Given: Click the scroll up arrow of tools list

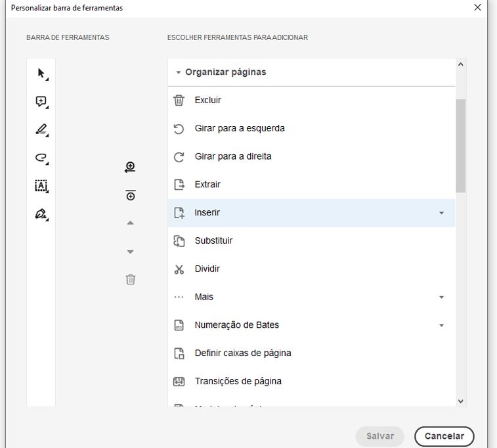Looking at the screenshot, I should 460,64.
